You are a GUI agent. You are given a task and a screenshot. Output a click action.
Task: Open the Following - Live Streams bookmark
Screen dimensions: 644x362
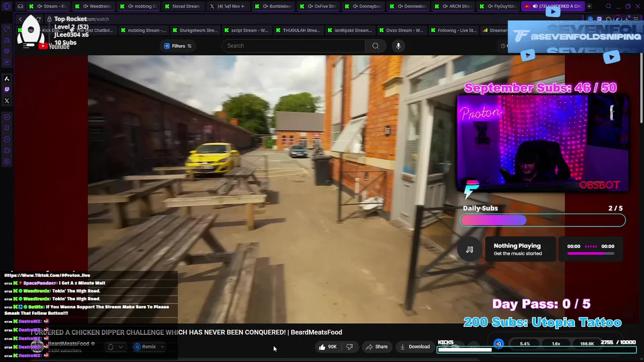point(453,30)
